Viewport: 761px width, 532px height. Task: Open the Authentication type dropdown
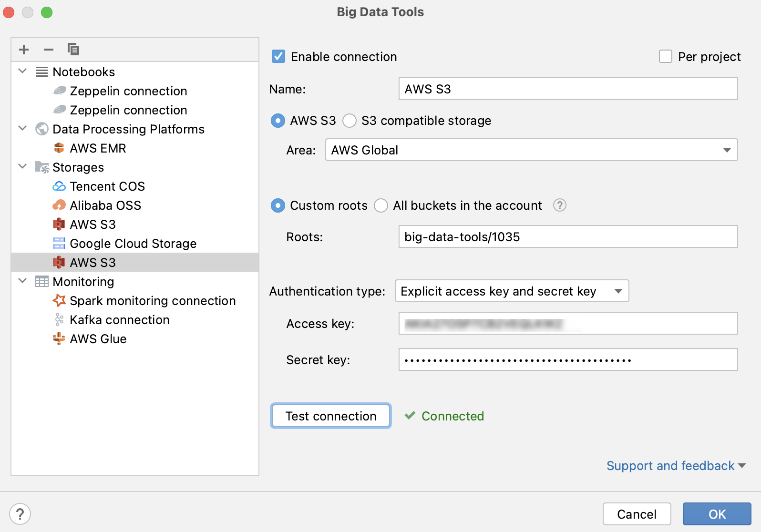coord(512,291)
